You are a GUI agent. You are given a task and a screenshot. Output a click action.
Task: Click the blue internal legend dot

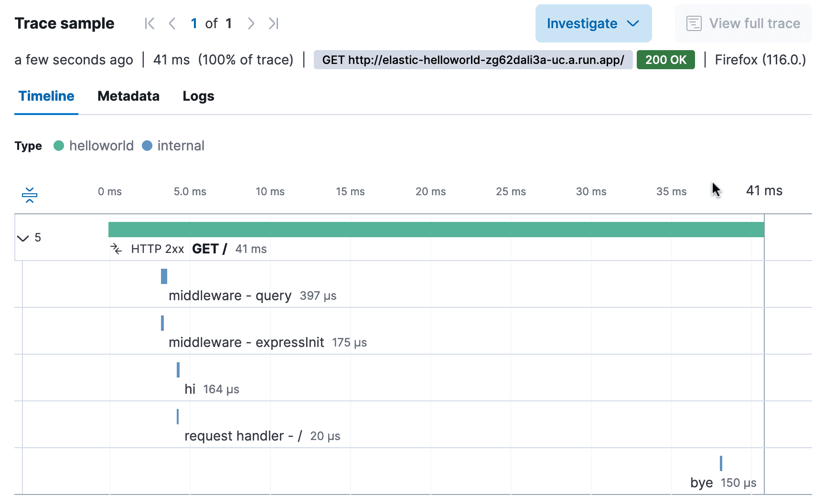click(147, 146)
